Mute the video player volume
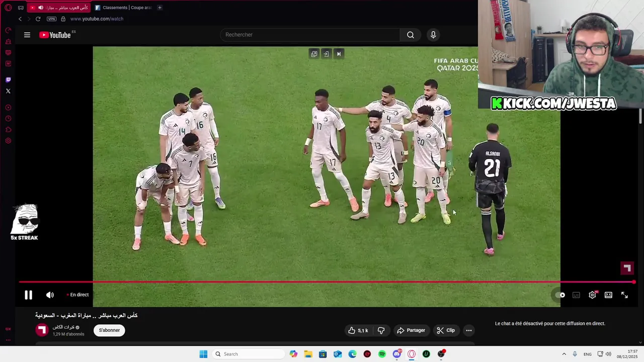Viewport: 644px width, 362px height. click(50, 295)
